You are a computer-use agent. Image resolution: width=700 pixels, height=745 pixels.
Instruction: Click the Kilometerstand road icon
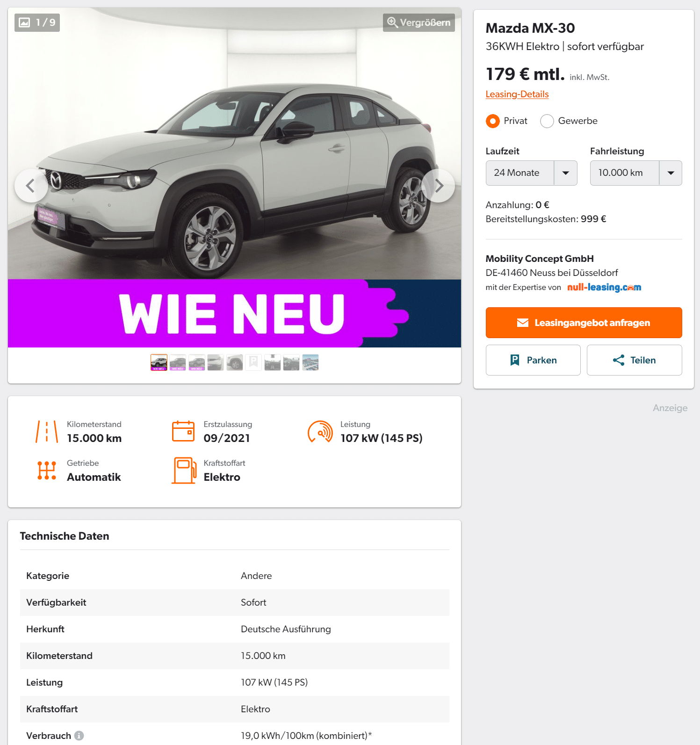tap(47, 431)
